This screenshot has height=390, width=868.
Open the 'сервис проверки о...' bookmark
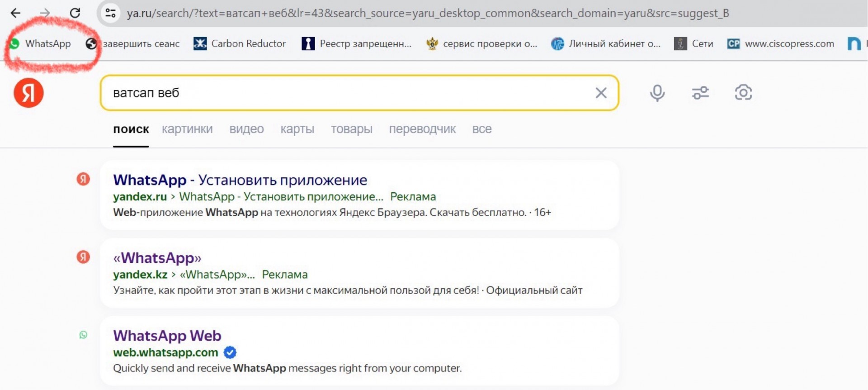(481, 43)
